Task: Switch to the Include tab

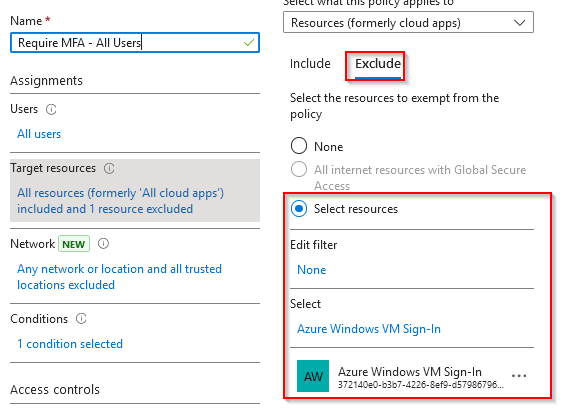Action: coord(310,64)
